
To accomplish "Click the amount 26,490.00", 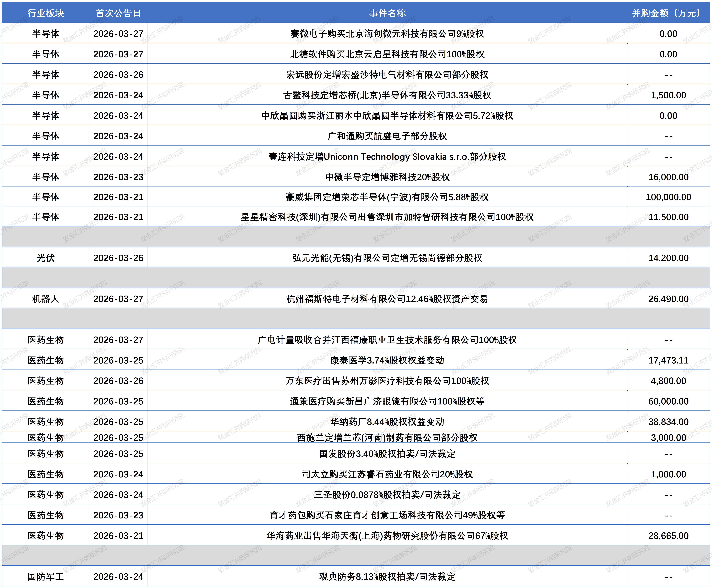I will tap(668, 299).
